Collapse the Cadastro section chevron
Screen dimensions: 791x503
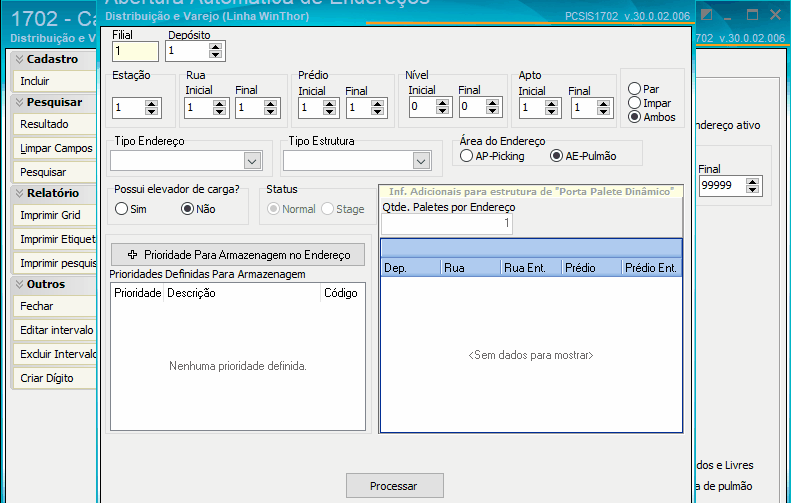[19, 59]
